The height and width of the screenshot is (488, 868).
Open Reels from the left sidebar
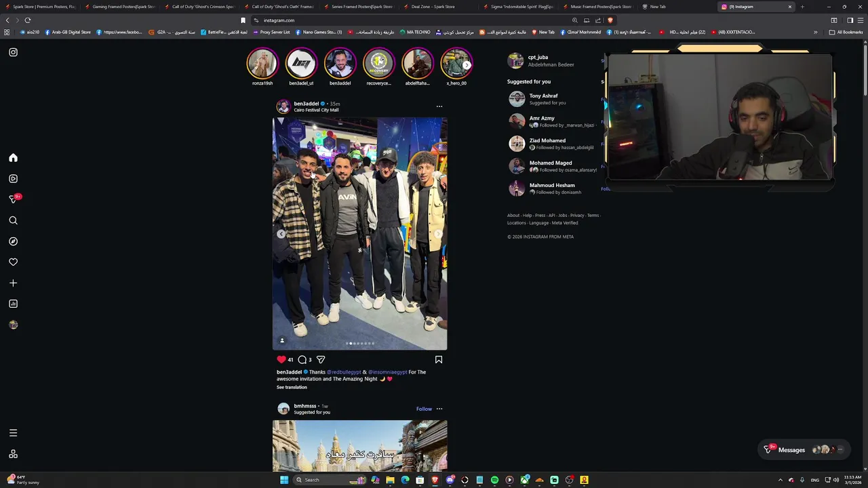tap(13, 179)
